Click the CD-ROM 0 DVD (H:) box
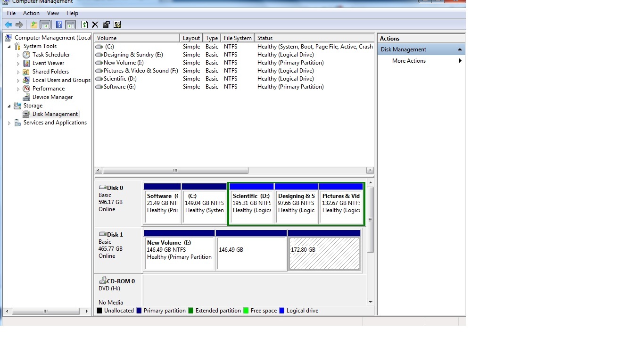 (119, 290)
